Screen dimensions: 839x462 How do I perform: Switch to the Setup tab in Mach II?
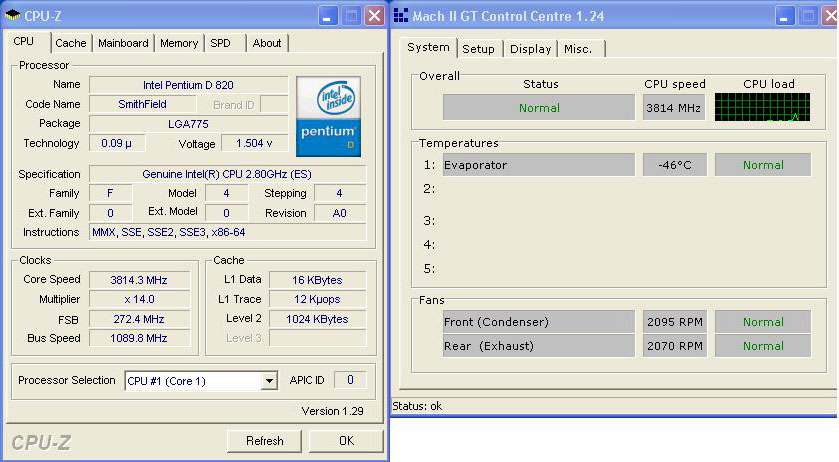pos(478,49)
